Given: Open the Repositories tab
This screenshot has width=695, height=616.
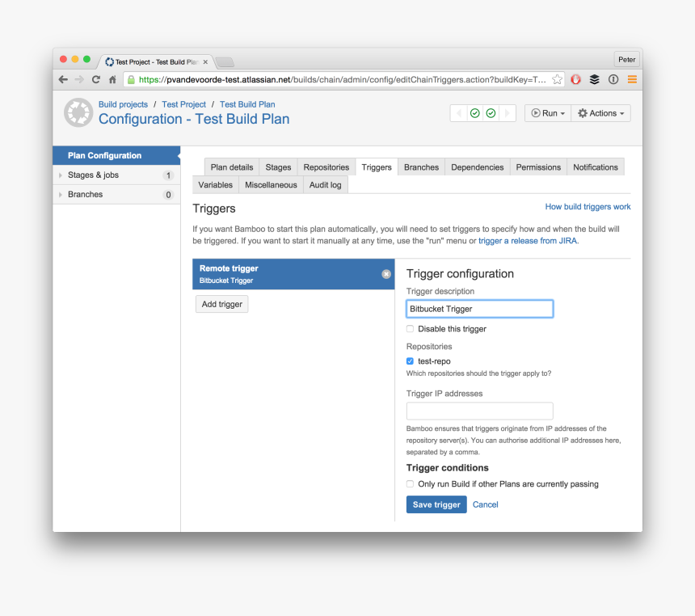Looking at the screenshot, I should click(x=326, y=167).
